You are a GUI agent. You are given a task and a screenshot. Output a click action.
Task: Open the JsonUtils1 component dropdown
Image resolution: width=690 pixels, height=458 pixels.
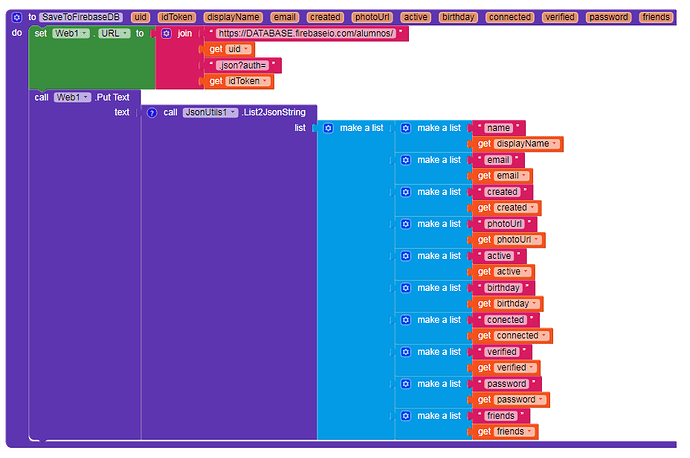[x=211, y=113]
